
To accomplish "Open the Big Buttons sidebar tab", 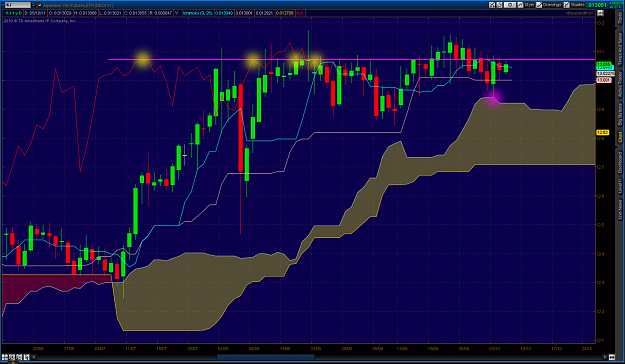I will point(620,114).
